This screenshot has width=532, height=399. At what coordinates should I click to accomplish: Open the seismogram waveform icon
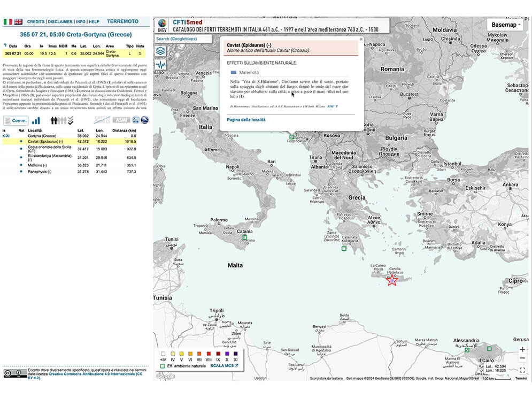click(160, 65)
